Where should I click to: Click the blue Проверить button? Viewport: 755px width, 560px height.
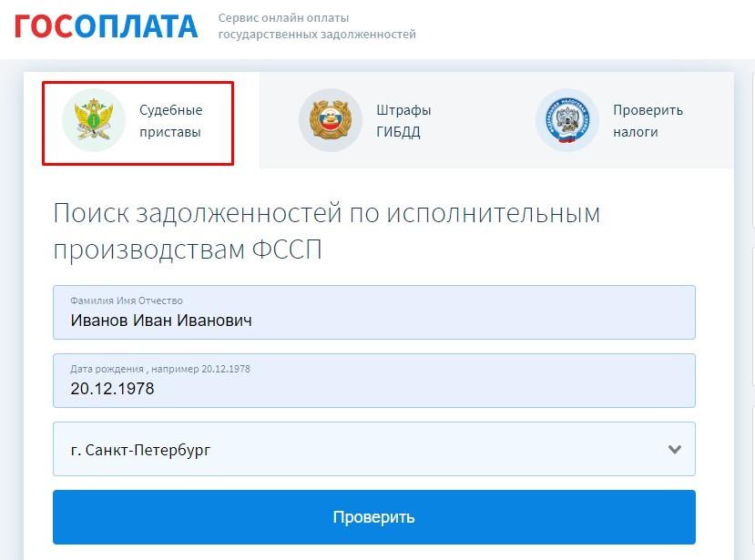[x=374, y=517]
